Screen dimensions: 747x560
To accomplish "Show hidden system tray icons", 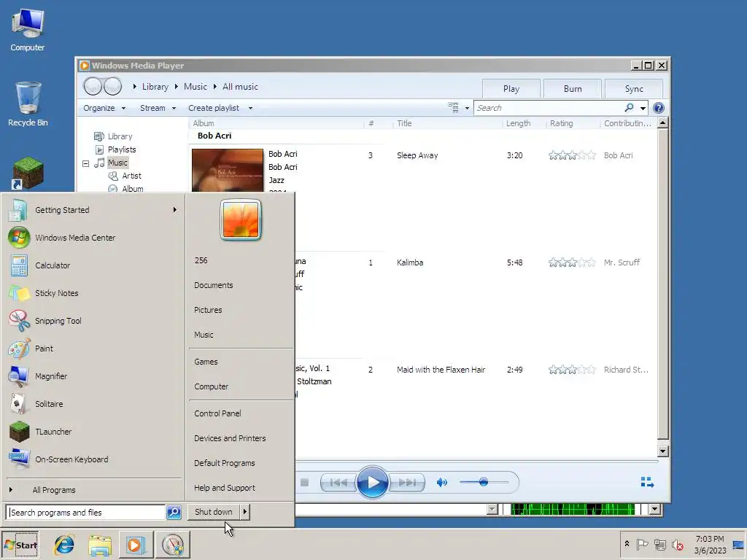I will tap(627, 543).
